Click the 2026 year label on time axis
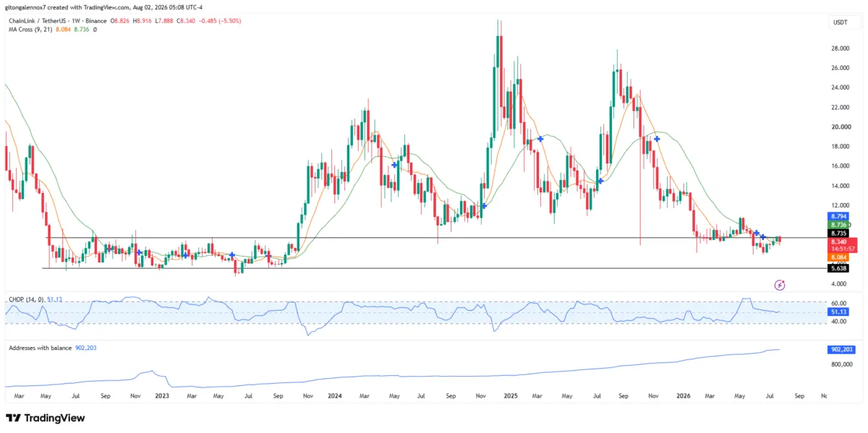The height and width of the screenshot is (433, 868). (684, 396)
